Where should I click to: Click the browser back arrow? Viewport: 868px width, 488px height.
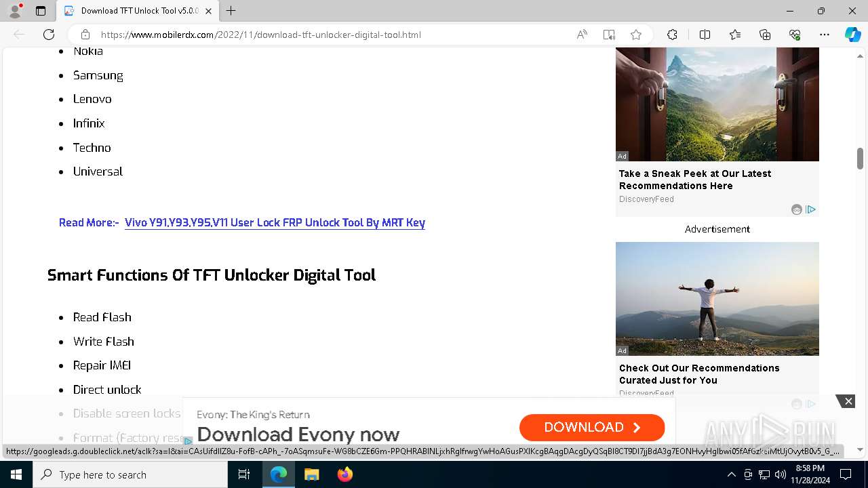19,35
